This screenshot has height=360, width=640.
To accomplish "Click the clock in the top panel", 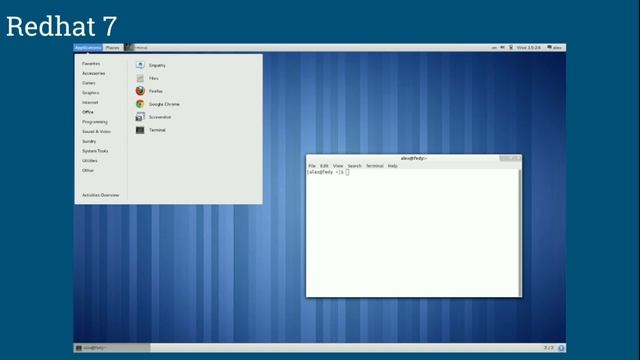I will point(529,48).
